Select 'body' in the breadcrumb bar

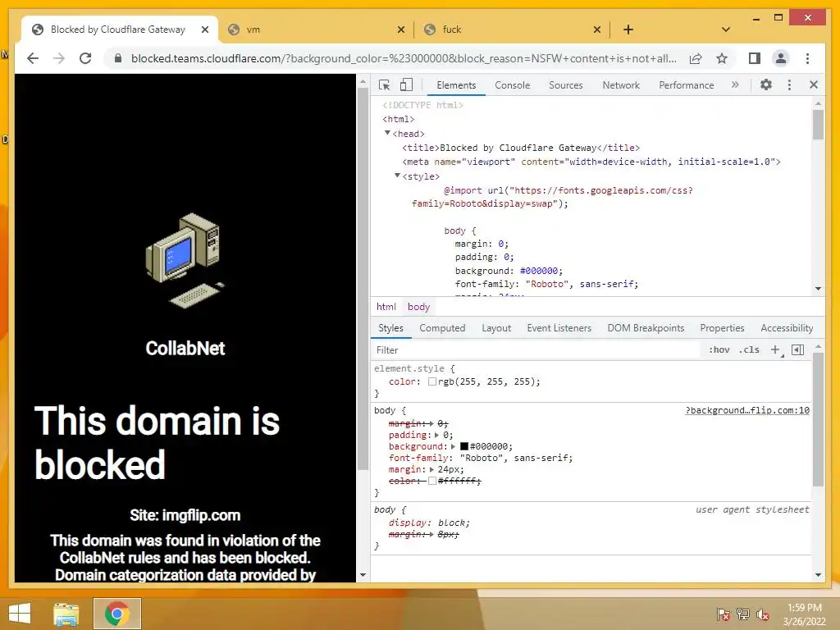coord(418,307)
